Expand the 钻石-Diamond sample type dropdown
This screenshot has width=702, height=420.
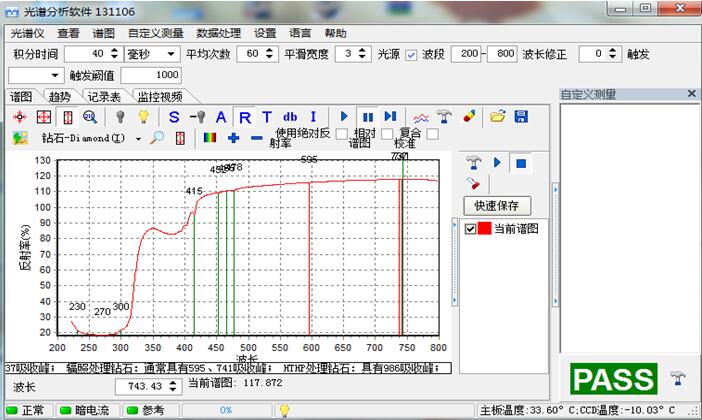pos(137,138)
